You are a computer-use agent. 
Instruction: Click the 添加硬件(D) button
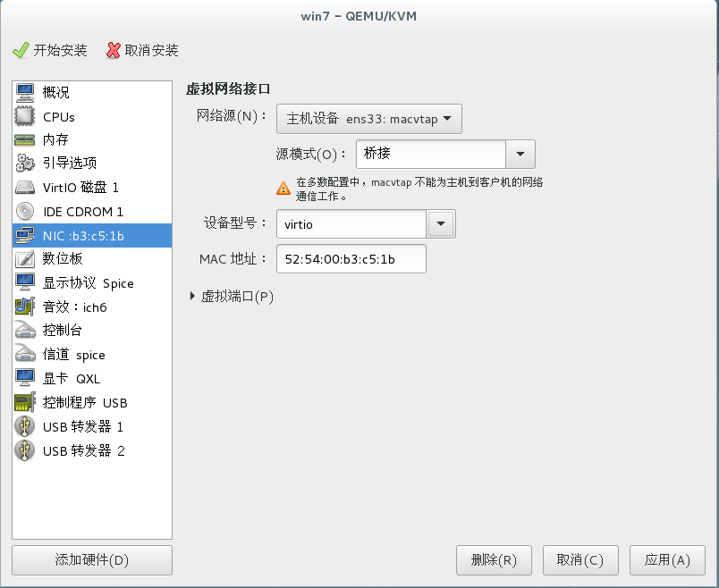(x=92, y=560)
